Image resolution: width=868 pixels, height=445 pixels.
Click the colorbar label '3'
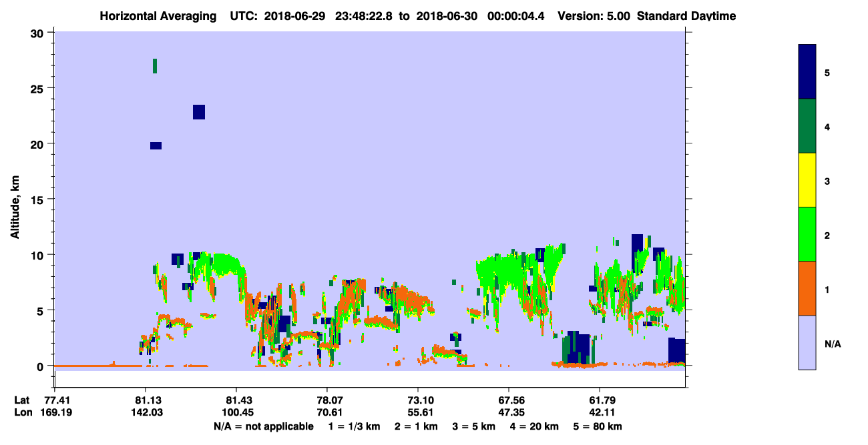[x=827, y=181]
